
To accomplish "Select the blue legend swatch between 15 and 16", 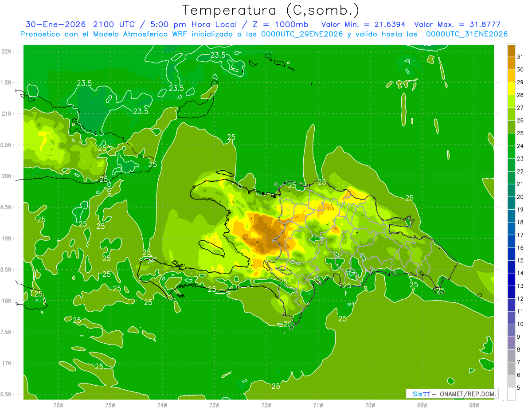I will click(x=511, y=254).
